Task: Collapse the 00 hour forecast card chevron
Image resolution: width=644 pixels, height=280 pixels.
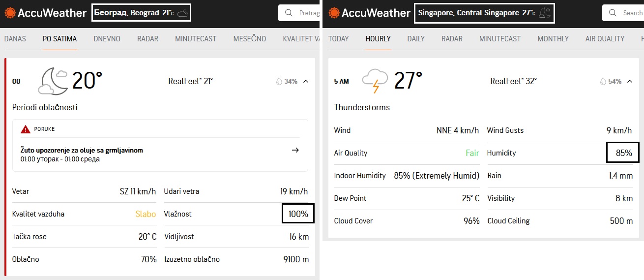Action: click(x=306, y=81)
